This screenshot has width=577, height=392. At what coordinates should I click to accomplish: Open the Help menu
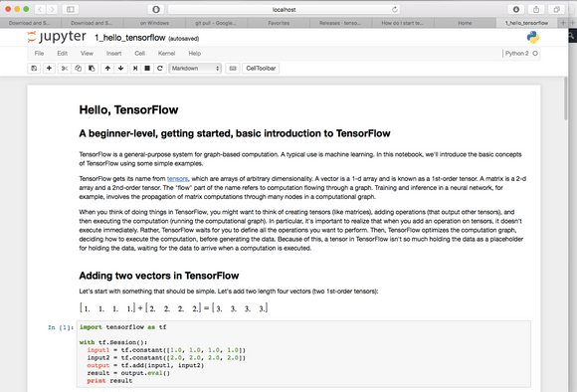[195, 54]
